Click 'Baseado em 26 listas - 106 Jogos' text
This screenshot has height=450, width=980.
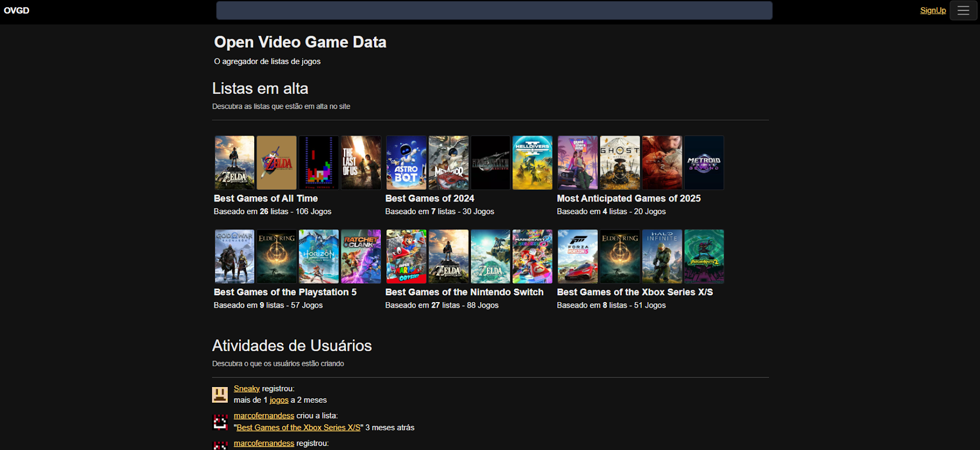pyautogui.click(x=273, y=211)
